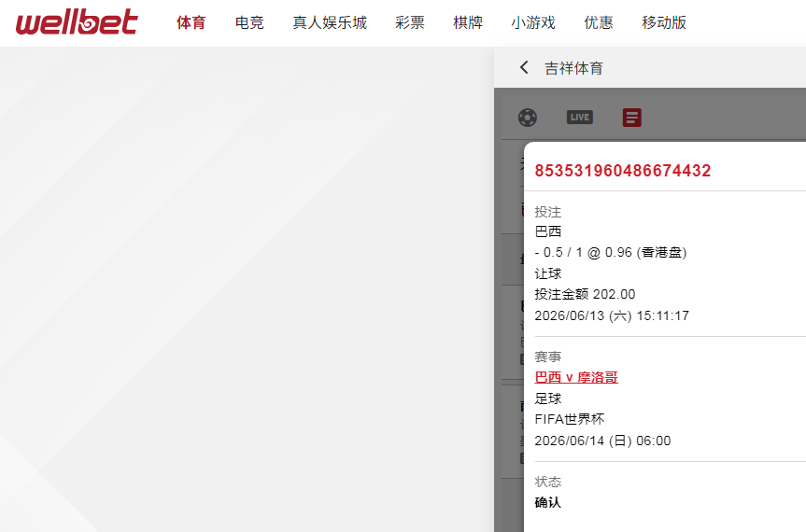Viewport: 806px width, 532px height.
Task: Open the 巴西 v 摩洛哥 match link
Action: (576, 377)
